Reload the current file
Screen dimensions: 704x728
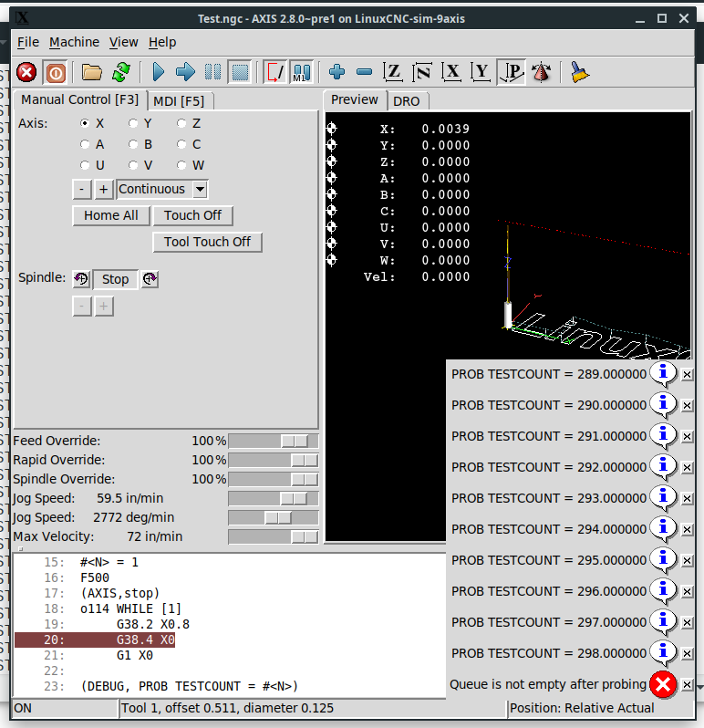[x=121, y=72]
